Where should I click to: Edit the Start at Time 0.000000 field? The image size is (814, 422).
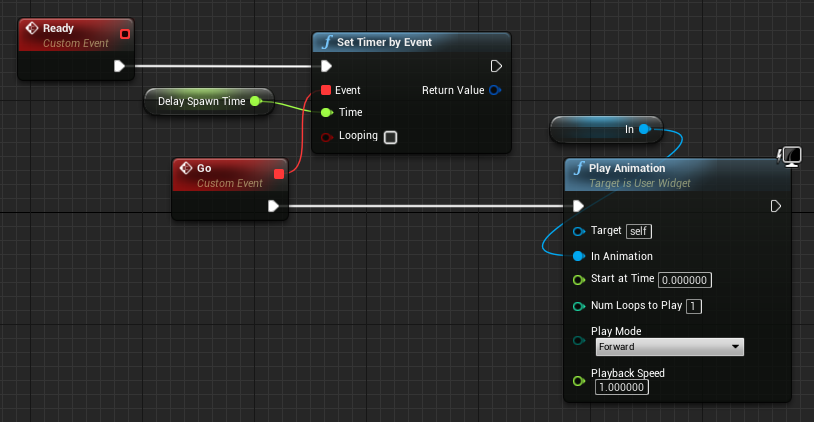coord(684,280)
